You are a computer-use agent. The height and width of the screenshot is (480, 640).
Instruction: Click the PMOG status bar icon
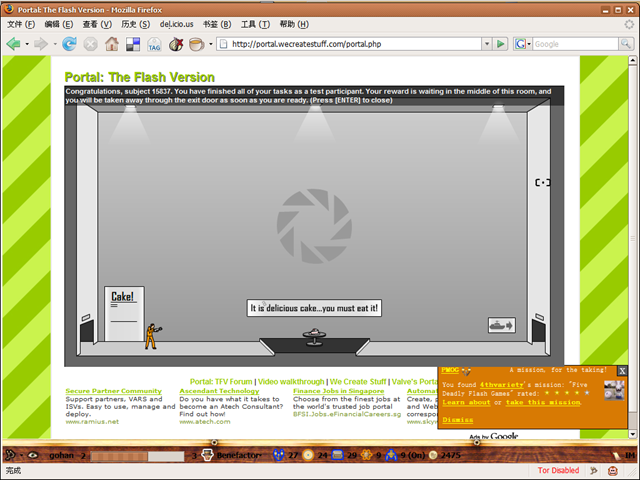(593, 470)
